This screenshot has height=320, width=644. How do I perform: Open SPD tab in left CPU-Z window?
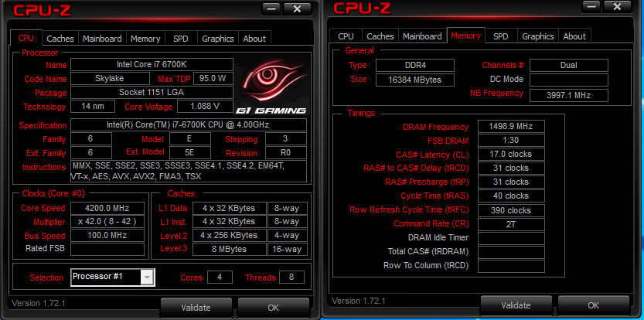tap(181, 39)
